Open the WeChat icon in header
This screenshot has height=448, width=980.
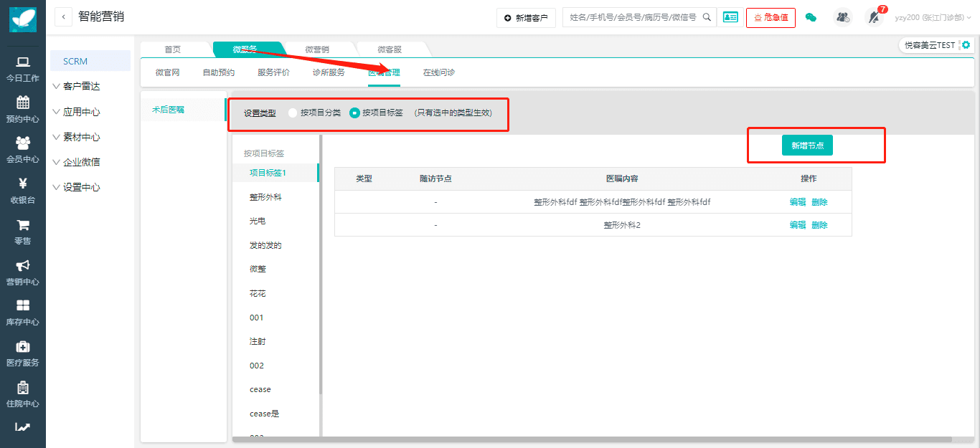(811, 17)
